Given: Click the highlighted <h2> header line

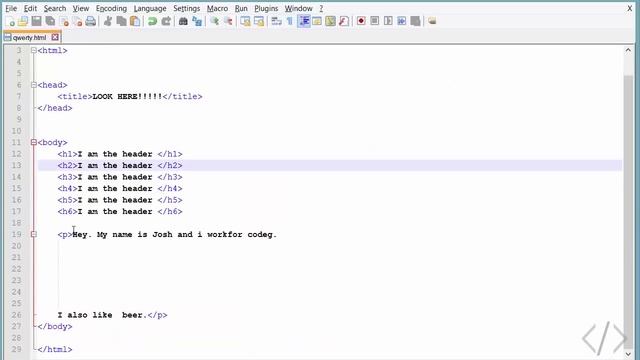Looking at the screenshot, I should click(330, 165).
